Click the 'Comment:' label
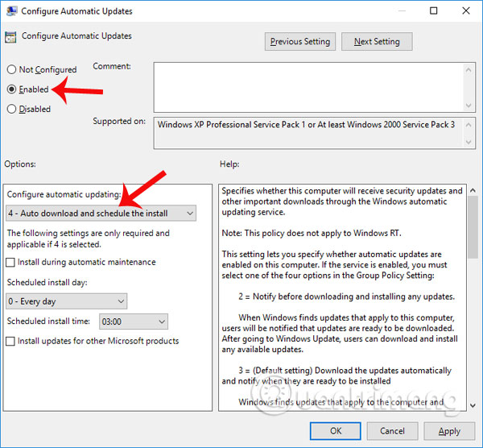Viewport: 483px width, 448px height. click(112, 66)
